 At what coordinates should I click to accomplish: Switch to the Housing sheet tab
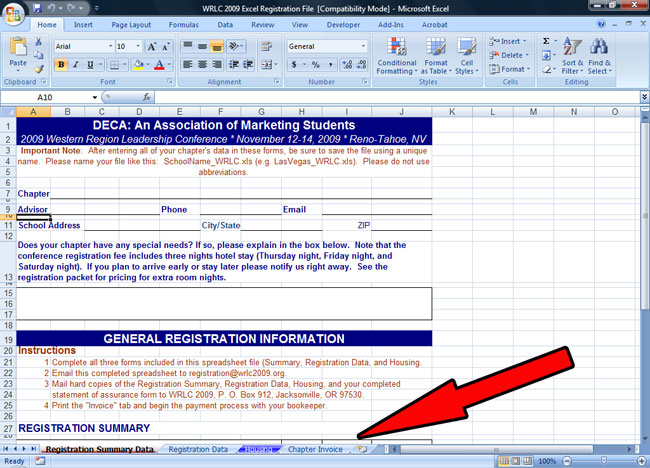point(259,449)
